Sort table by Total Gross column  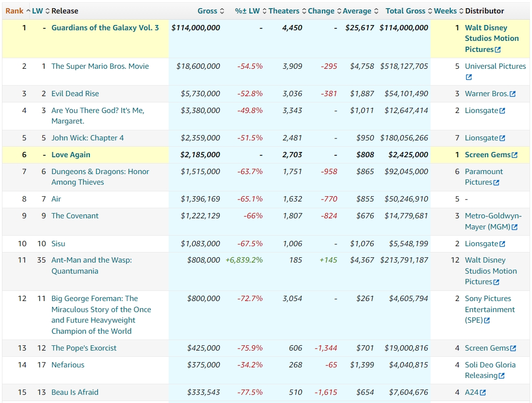[x=409, y=11]
